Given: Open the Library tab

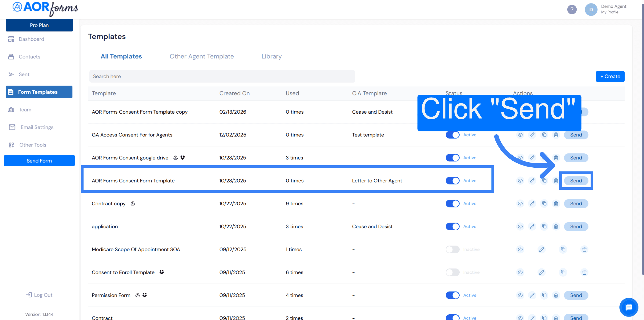Looking at the screenshot, I should click(x=272, y=56).
